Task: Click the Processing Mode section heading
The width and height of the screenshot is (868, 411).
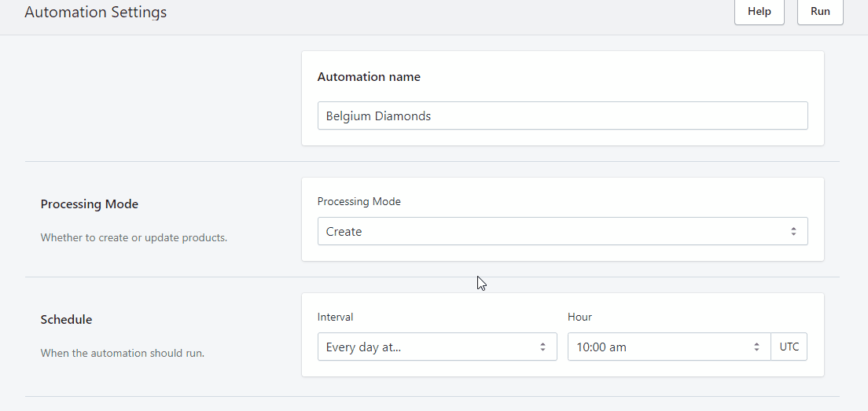Action: coord(90,204)
